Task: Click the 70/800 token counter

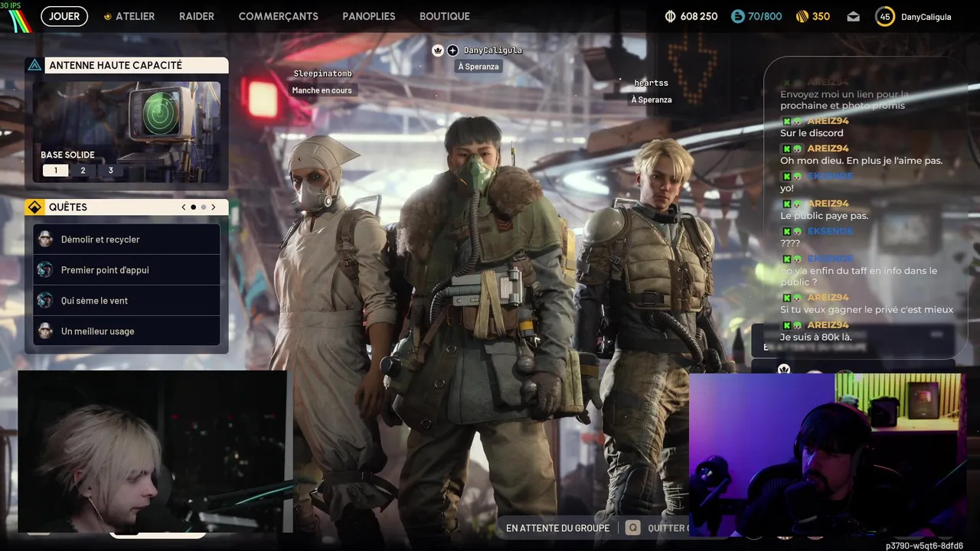Action: (x=765, y=16)
